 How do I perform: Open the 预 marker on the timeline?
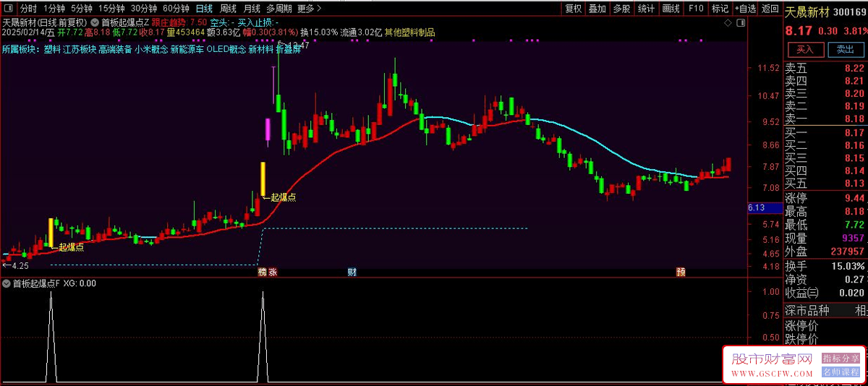[x=681, y=273]
